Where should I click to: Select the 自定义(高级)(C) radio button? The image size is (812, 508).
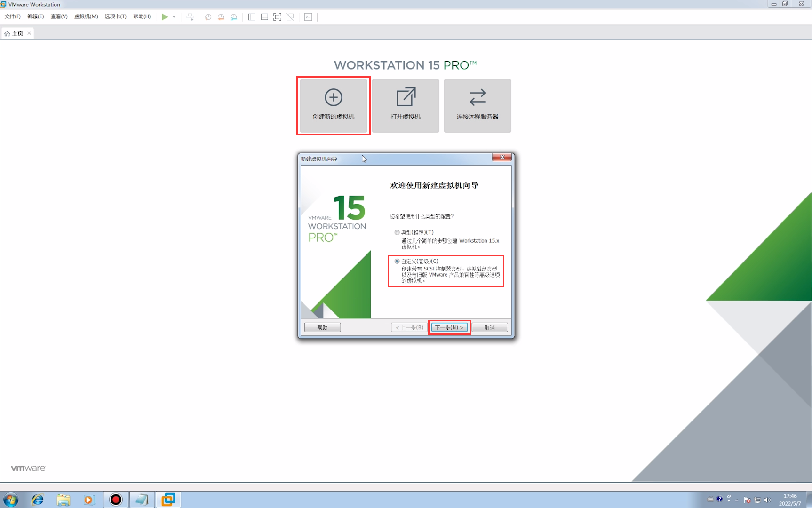(x=397, y=261)
